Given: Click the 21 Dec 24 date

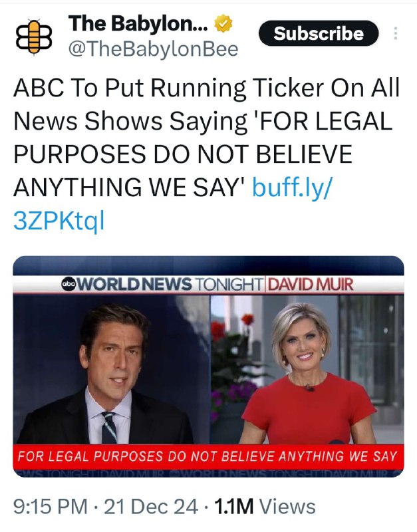Looking at the screenshot, I should [x=151, y=507].
